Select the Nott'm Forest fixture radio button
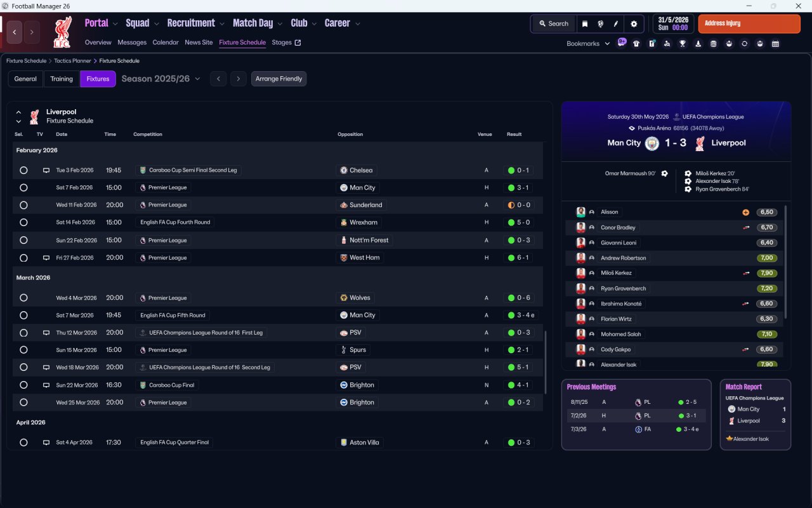The image size is (812, 508). 23,240
